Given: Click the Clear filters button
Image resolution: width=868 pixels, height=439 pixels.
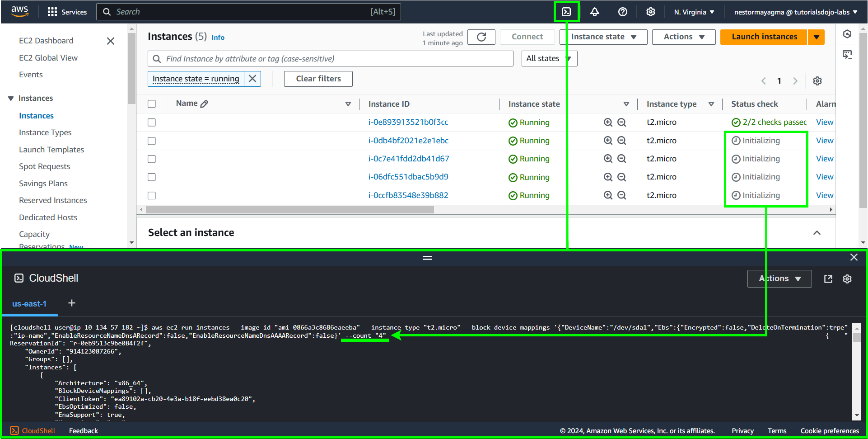Looking at the screenshot, I should point(318,79).
